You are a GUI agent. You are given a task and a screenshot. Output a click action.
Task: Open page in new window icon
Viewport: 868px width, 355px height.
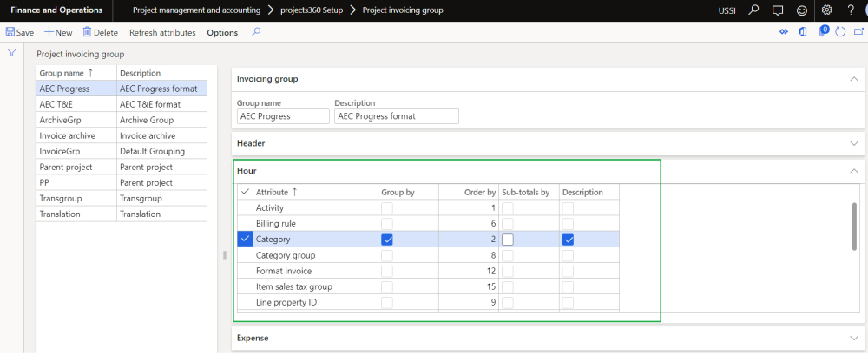[x=857, y=32]
